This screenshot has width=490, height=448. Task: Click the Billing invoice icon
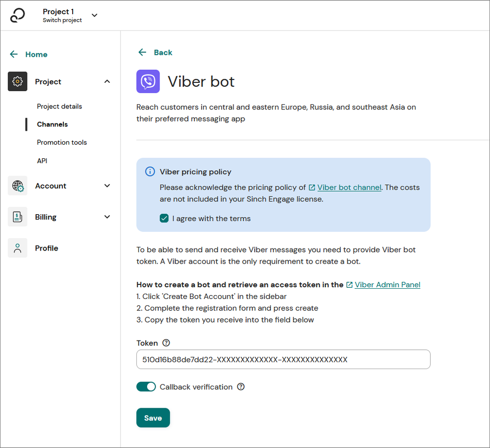(18, 217)
